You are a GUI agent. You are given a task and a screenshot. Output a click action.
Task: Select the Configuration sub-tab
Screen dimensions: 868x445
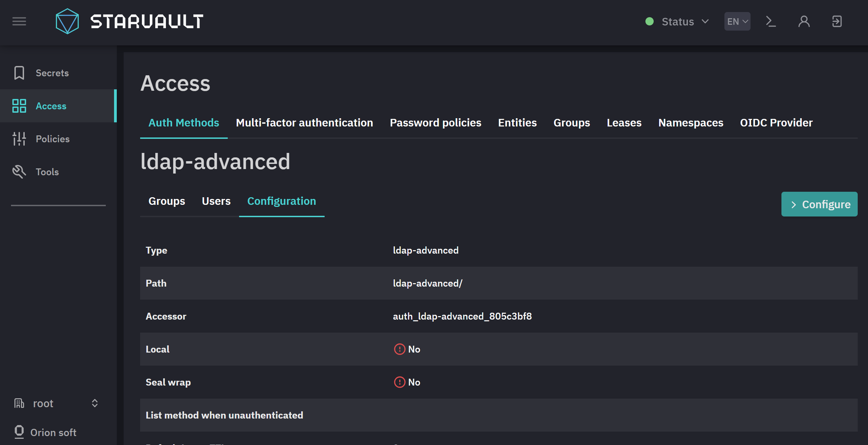[282, 201]
